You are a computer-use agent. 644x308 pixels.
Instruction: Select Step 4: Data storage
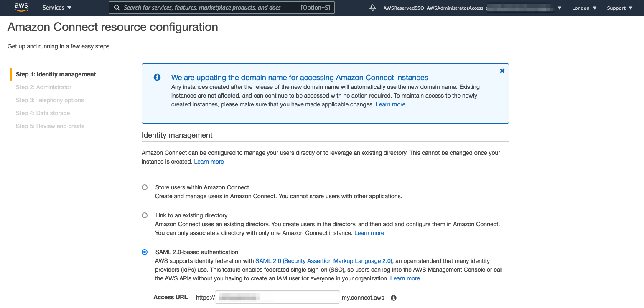[x=43, y=113]
